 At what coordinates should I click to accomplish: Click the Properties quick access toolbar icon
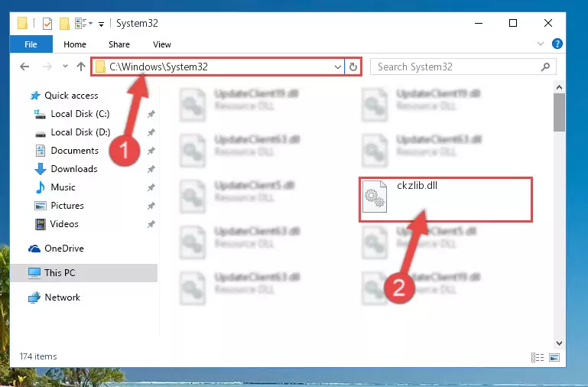(47, 24)
